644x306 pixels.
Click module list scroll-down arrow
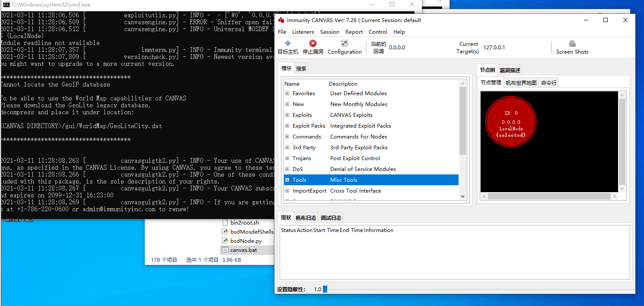462,196
